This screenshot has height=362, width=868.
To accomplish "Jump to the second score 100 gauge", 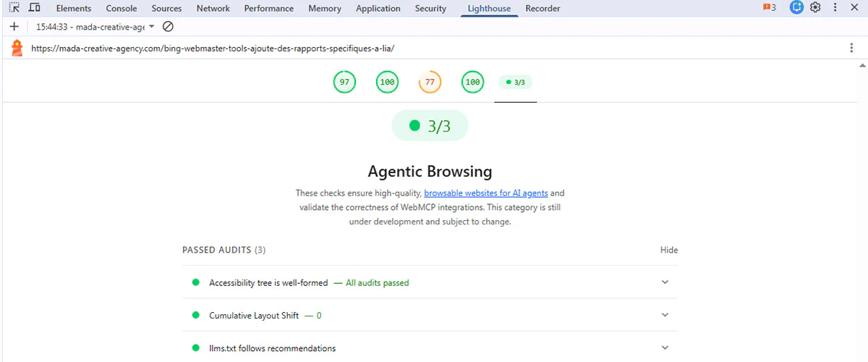I will 472,82.
